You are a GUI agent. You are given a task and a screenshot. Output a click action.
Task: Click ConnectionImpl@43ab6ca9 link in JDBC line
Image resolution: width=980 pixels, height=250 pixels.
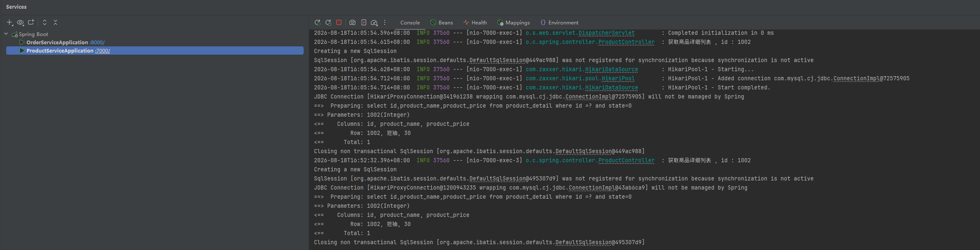pos(606,187)
